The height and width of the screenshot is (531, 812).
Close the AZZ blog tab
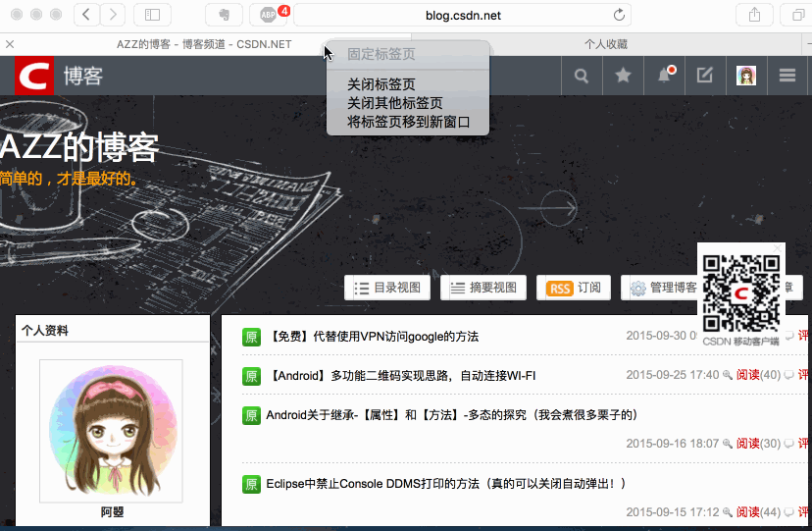click(x=10, y=44)
